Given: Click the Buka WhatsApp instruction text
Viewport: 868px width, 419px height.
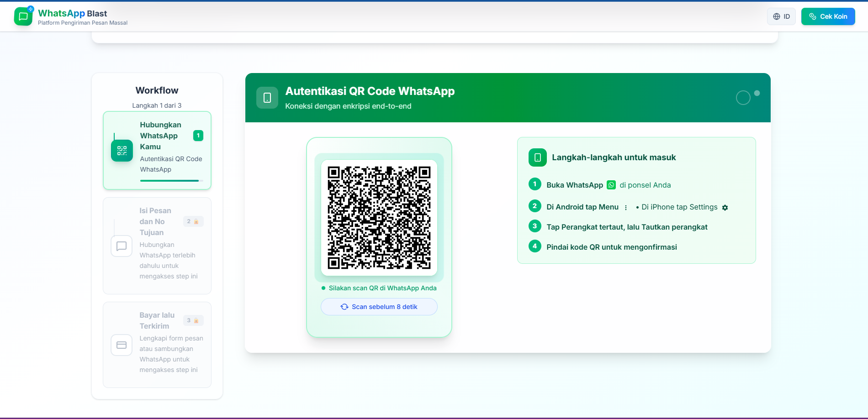Looking at the screenshot, I should click(x=575, y=185).
